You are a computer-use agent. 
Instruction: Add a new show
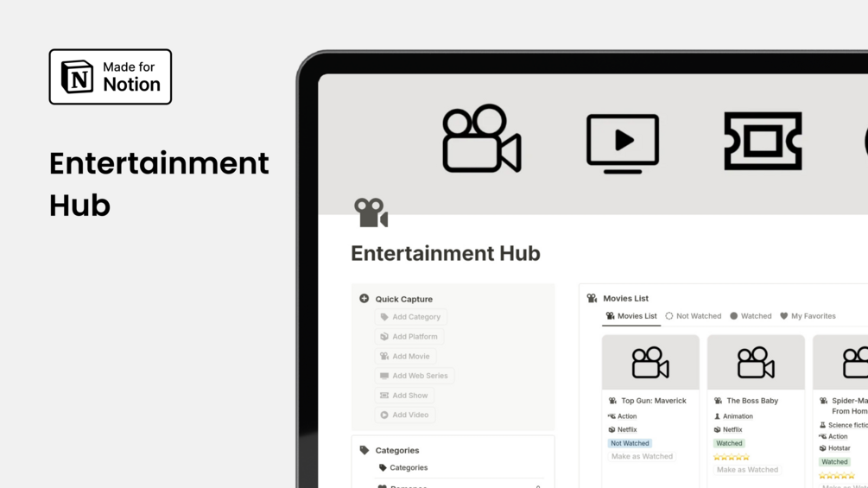coord(404,396)
